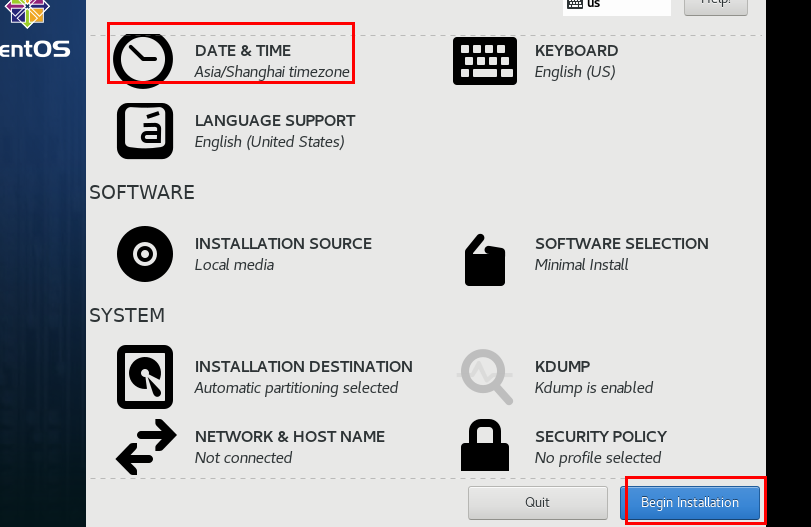Open the LANGUAGE SUPPORT heading

(275, 121)
